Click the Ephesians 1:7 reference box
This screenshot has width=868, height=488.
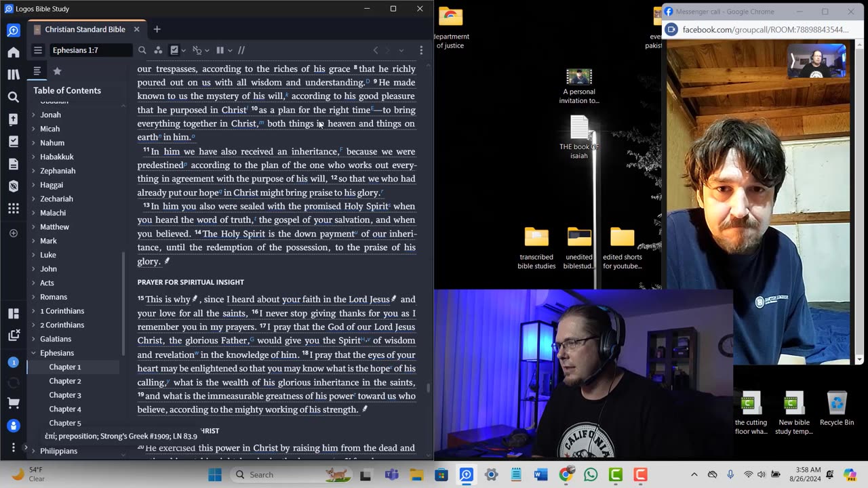click(90, 50)
